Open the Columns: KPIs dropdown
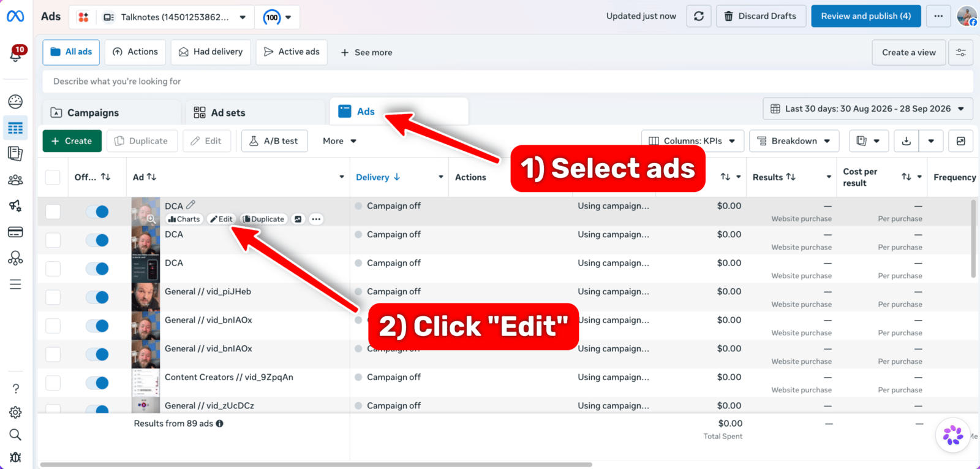Image resolution: width=980 pixels, height=469 pixels. click(x=693, y=141)
